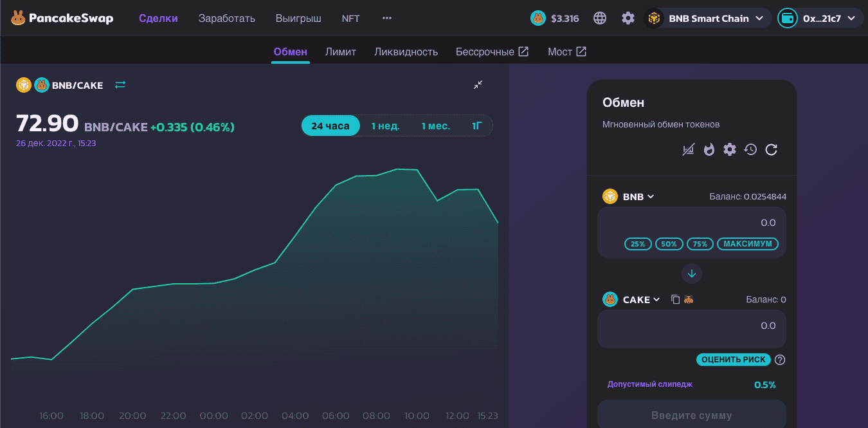The image size is (868, 428).
Task: Open risk help question mark icon
Action: (780, 360)
